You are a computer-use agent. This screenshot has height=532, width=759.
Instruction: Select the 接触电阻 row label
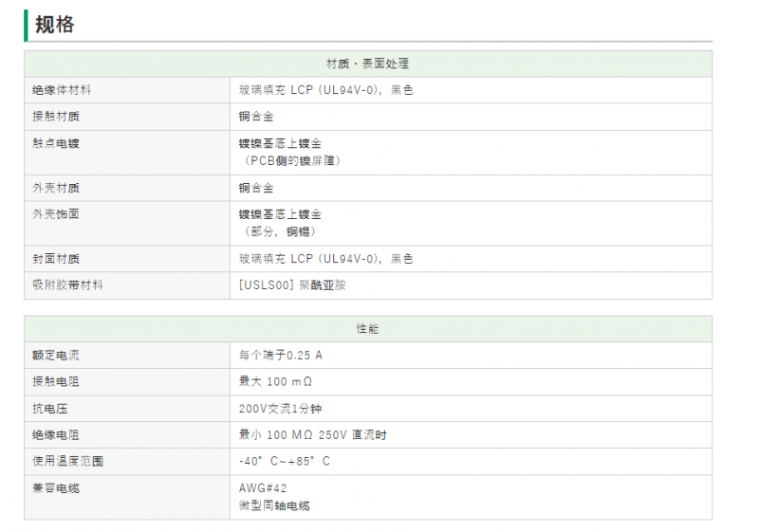pyautogui.click(x=56, y=381)
